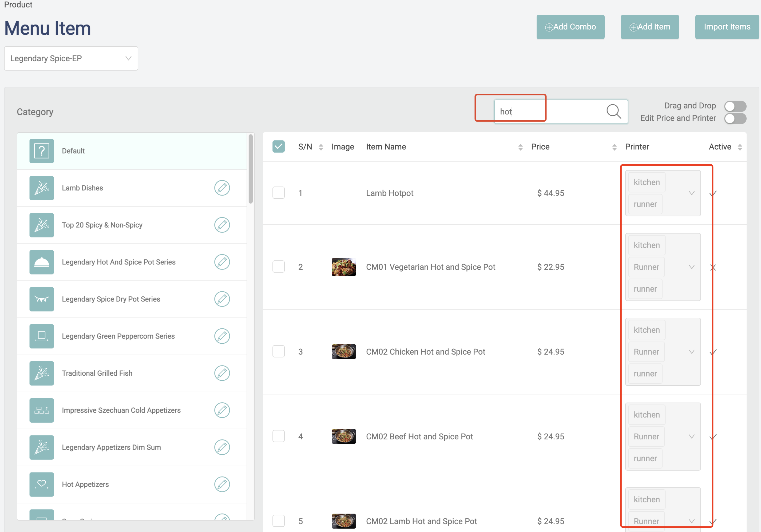Select Legendary Appetizers Dim Sum category

point(132,447)
